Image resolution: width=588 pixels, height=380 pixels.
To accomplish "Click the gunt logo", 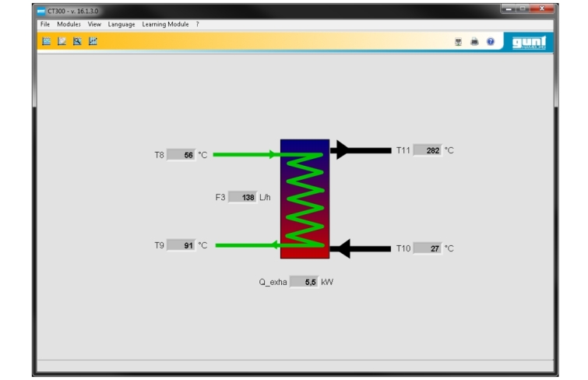I will [x=529, y=42].
